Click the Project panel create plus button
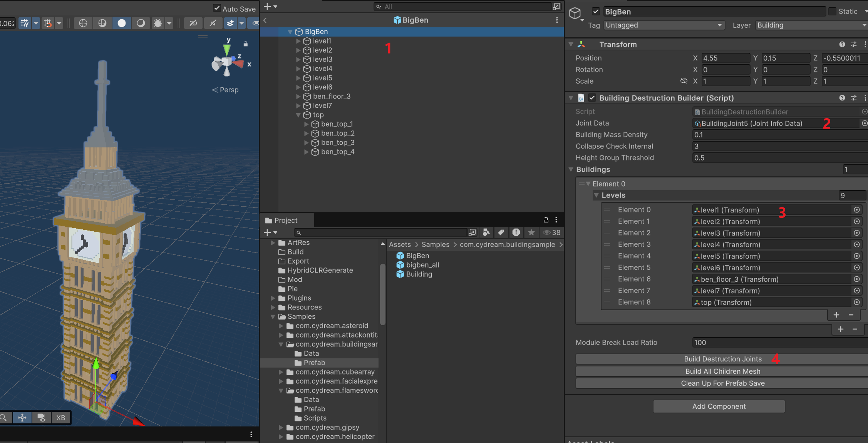This screenshot has width=868, height=443. point(267,232)
